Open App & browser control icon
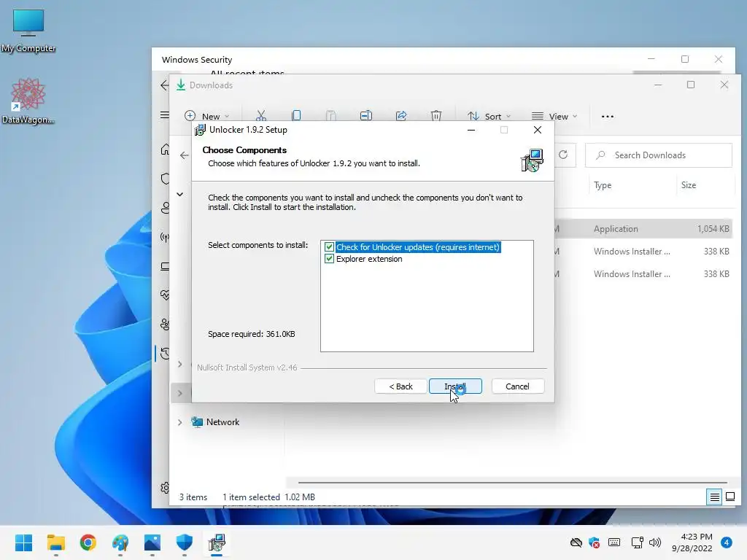The height and width of the screenshot is (560, 747). coord(165,266)
